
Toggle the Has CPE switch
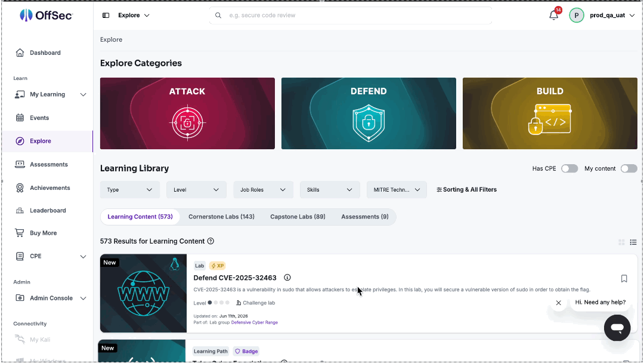click(x=569, y=168)
